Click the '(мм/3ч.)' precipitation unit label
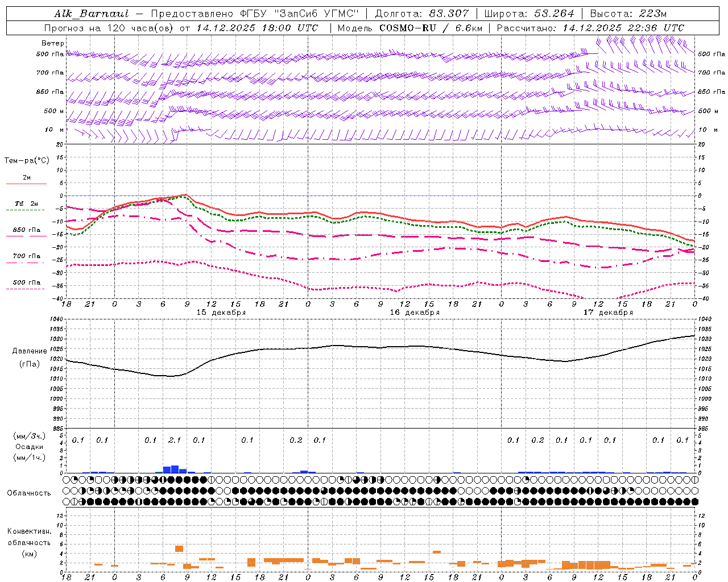This screenshot has height=582, width=728. point(30,436)
